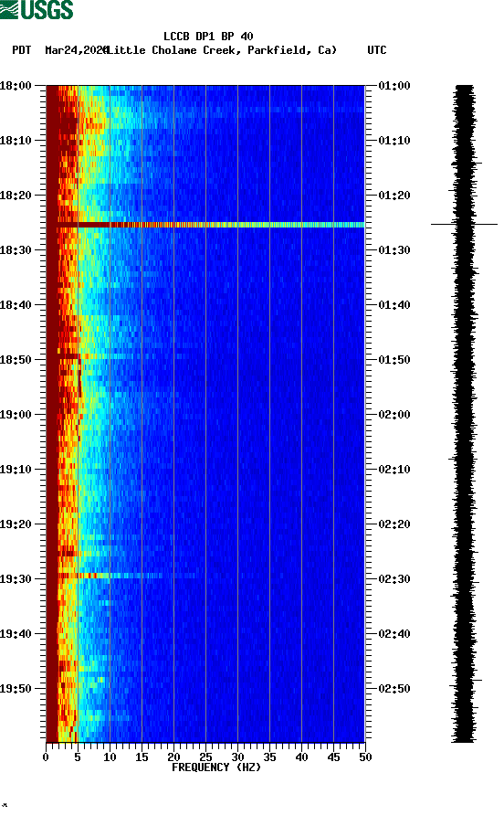Click the "Little Cholame Creek, Parkfield, Ca" location text
The width and height of the screenshot is (504, 815).
(222, 50)
